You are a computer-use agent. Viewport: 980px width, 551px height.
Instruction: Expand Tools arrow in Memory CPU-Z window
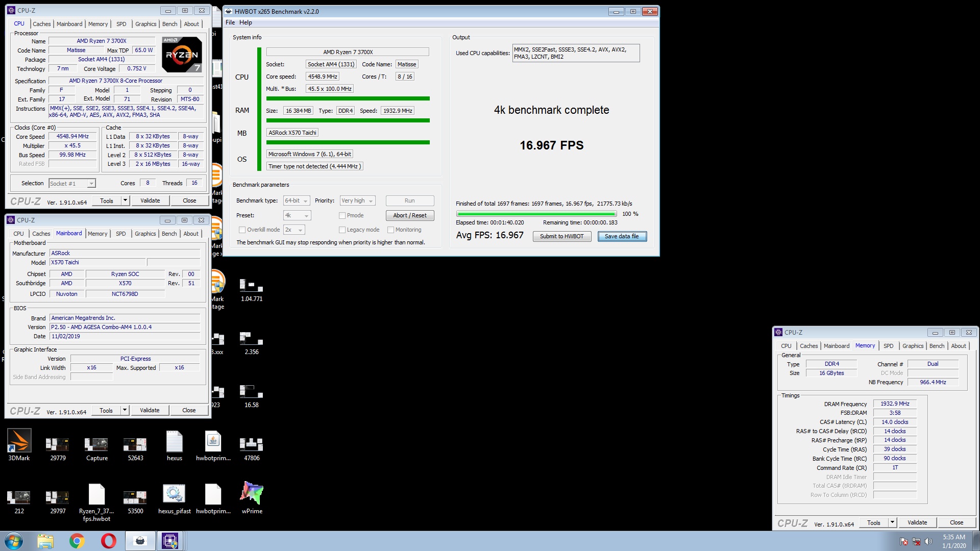pos(892,522)
